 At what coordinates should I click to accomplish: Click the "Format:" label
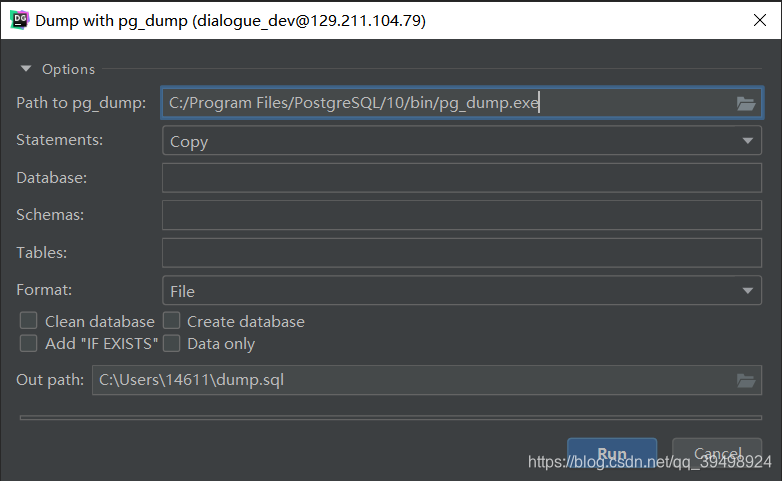tap(44, 290)
